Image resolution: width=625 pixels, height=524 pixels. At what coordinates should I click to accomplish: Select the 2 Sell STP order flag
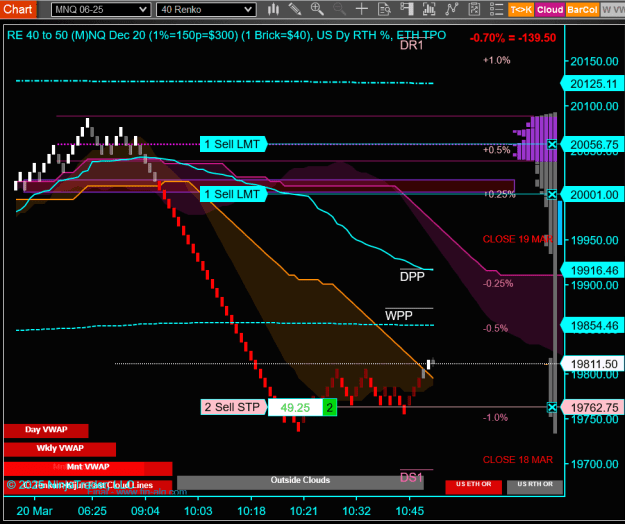tap(234, 407)
